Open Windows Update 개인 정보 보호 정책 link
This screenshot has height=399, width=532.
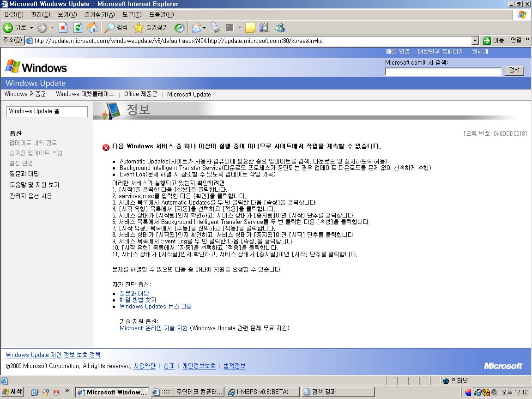pyautogui.click(x=53, y=355)
